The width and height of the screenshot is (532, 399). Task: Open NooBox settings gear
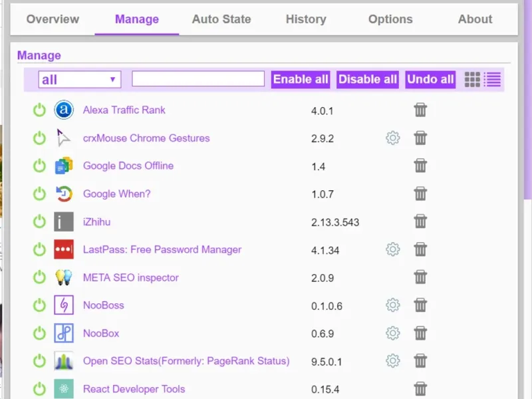pyautogui.click(x=393, y=333)
